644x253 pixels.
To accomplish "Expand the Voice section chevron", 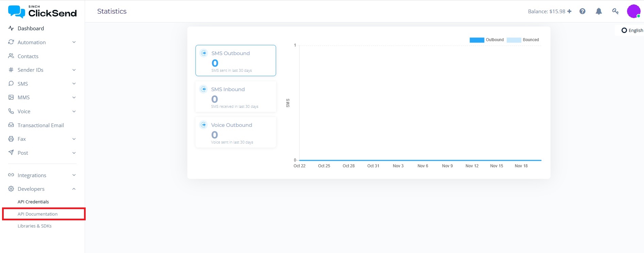I will point(74,111).
